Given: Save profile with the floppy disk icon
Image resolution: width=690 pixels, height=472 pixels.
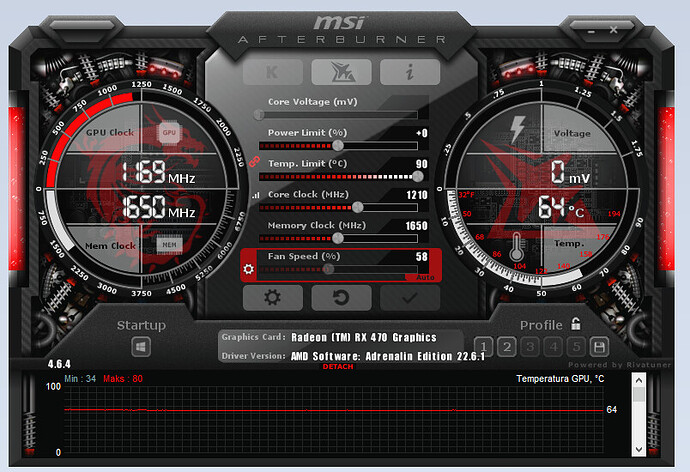Looking at the screenshot, I should (599, 347).
